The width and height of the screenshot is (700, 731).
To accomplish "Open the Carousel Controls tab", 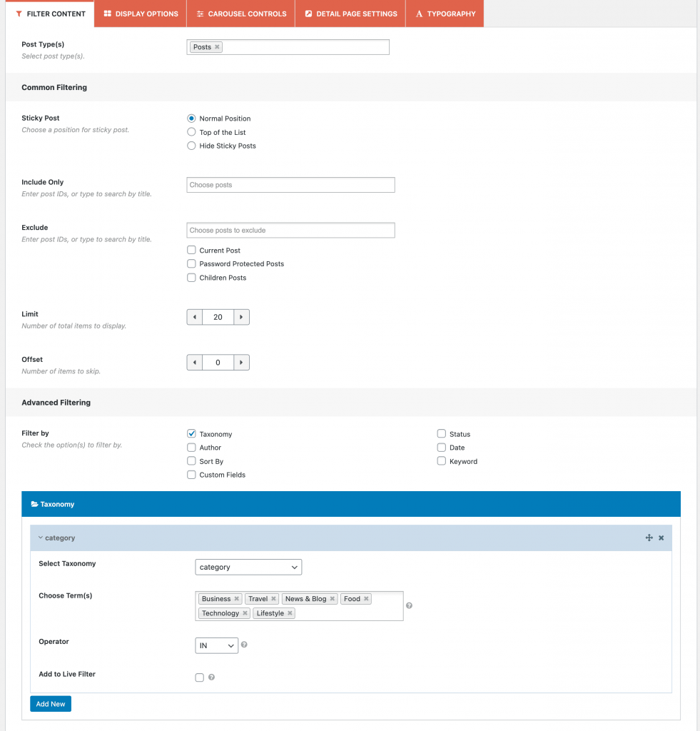I will 241,14.
